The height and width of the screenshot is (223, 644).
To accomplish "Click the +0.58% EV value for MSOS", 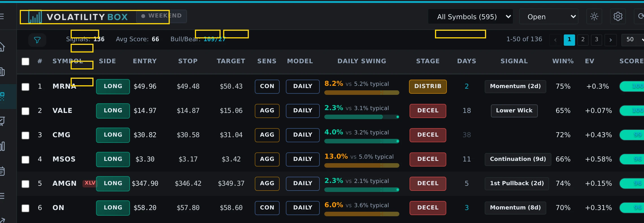I will 598,159.
